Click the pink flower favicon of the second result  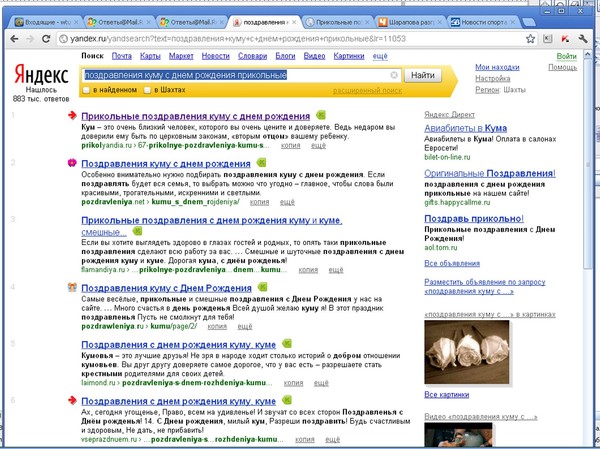pos(72,163)
